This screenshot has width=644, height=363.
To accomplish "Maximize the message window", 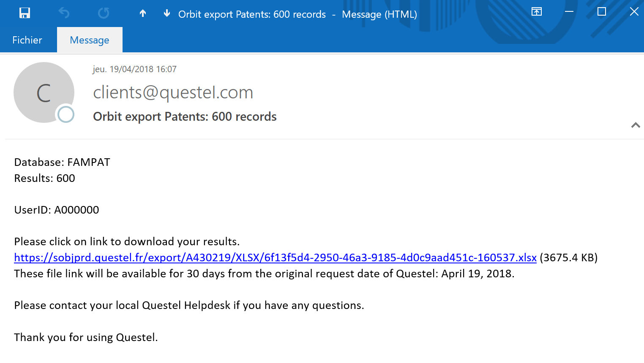I will [602, 12].
